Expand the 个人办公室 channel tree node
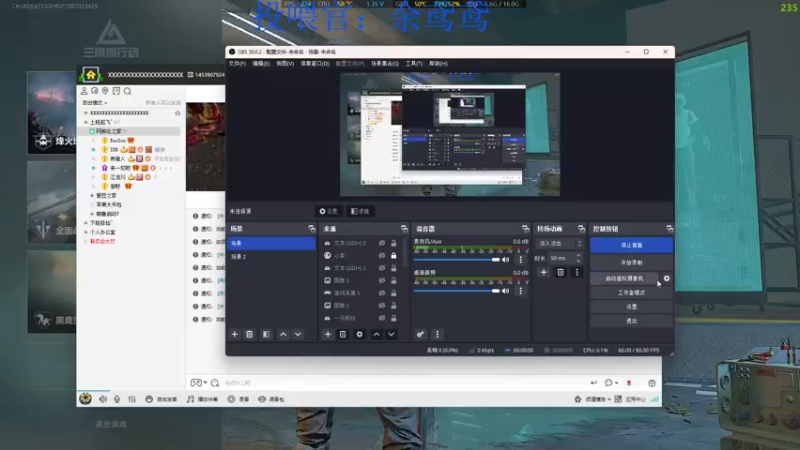 (x=86, y=232)
